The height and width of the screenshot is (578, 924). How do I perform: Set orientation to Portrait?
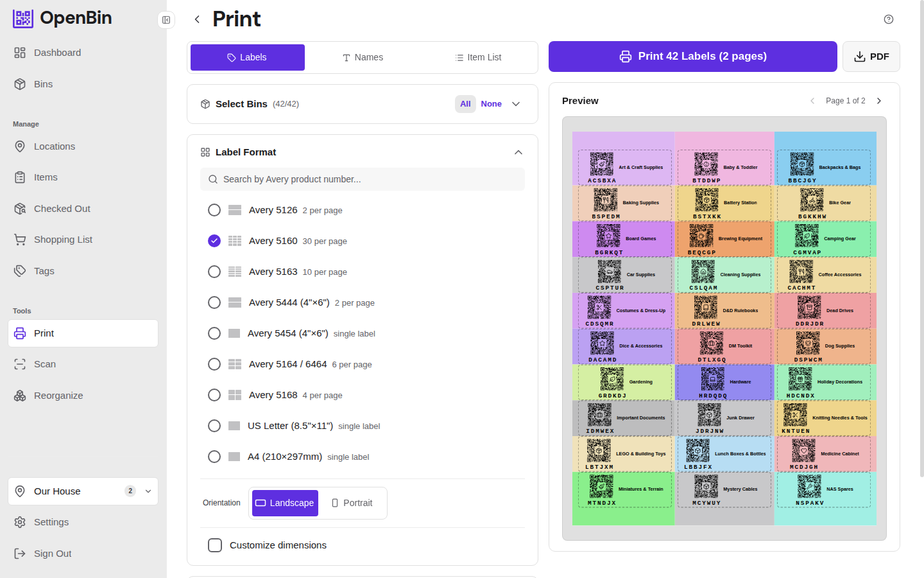click(352, 503)
